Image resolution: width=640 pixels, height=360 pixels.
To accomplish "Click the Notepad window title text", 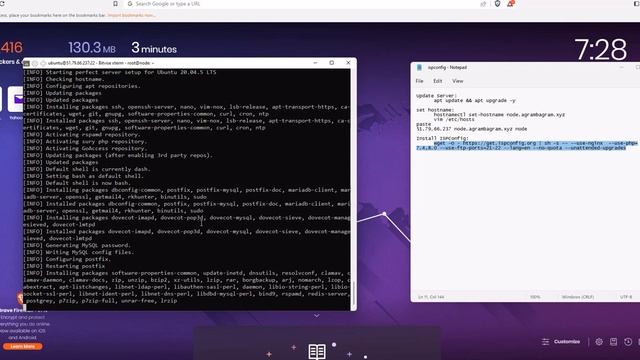I will [x=447, y=67].
